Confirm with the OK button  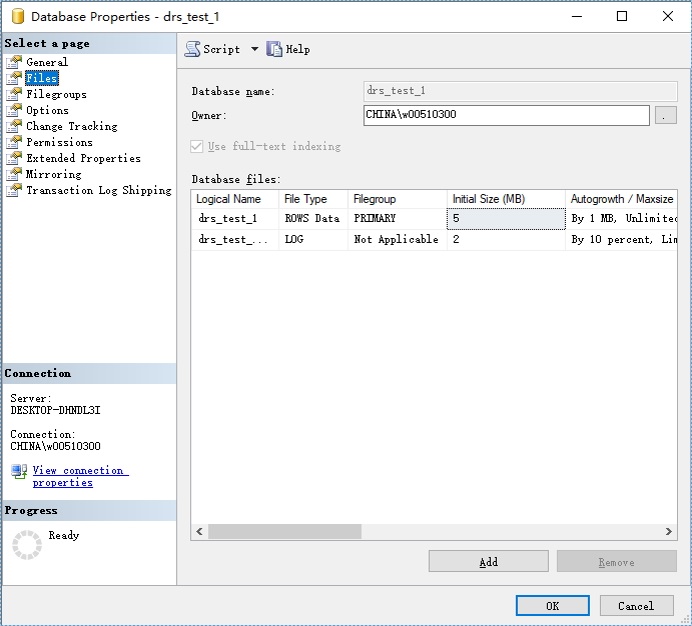[x=553, y=606]
